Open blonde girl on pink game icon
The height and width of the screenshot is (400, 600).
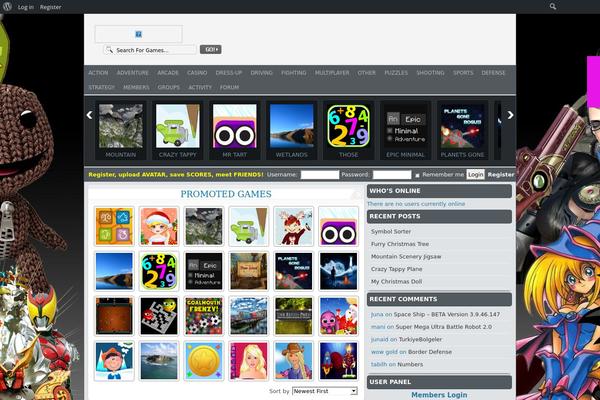[x=249, y=361]
